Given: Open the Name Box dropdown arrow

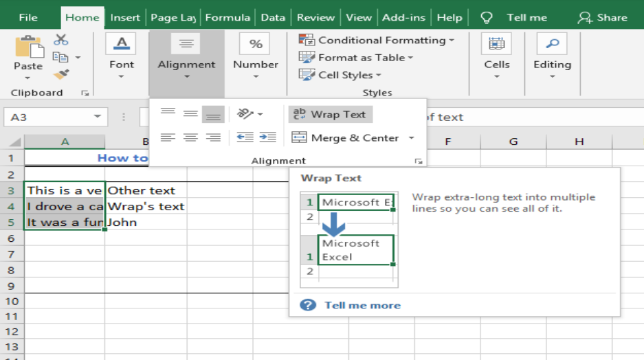Looking at the screenshot, I should pos(98,117).
